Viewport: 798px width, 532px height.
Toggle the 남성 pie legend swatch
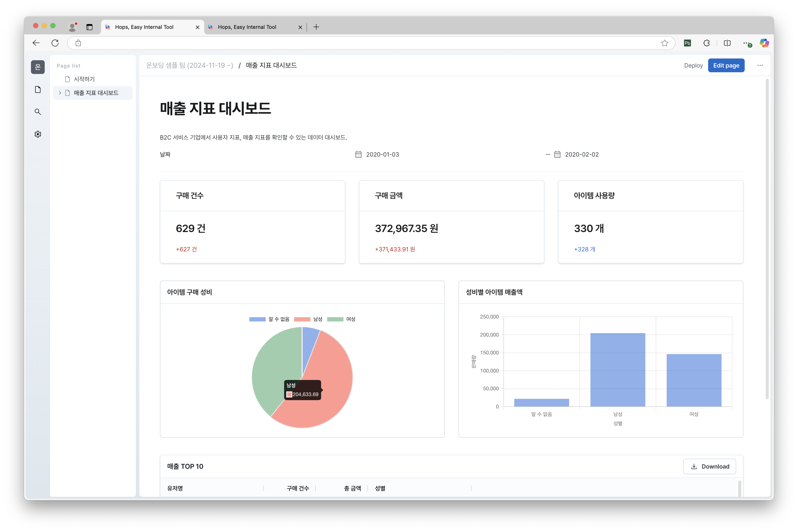coord(302,319)
